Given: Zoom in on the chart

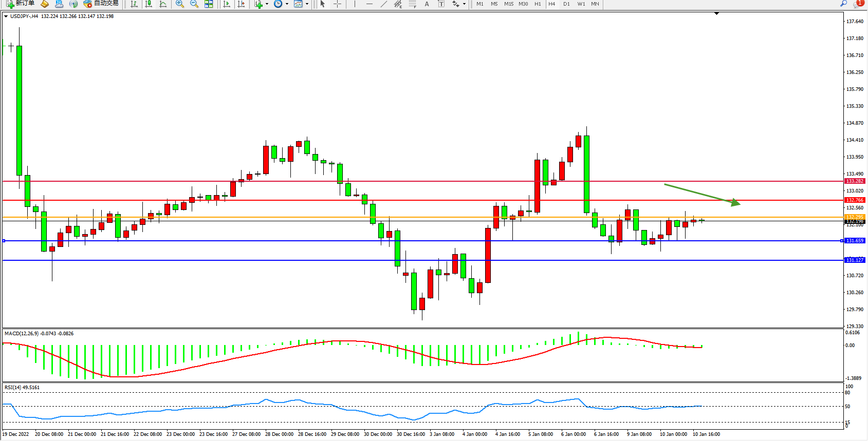Looking at the screenshot, I should pos(180,4).
